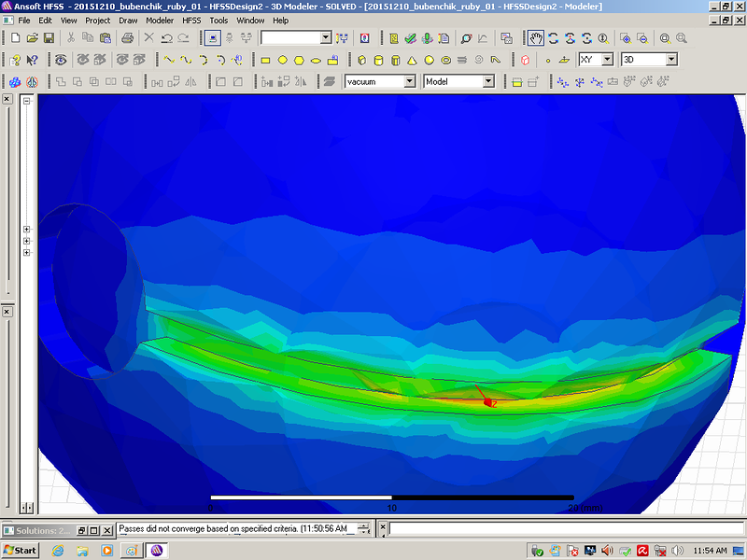Click the Undo arrow icon
747x560 pixels.
click(x=166, y=38)
